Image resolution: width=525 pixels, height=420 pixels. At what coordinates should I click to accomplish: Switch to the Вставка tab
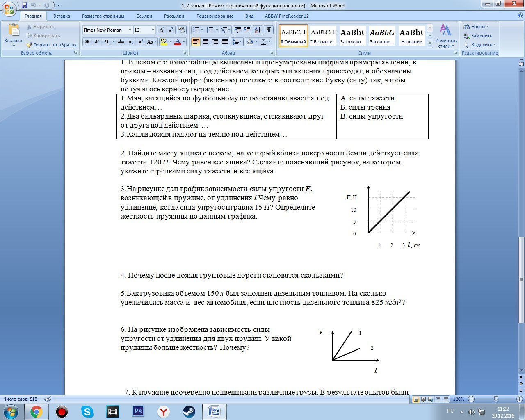click(x=62, y=16)
